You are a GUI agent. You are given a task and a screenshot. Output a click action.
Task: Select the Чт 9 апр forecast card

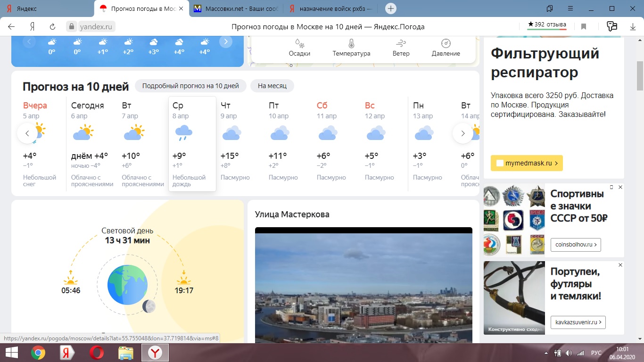tap(240, 144)
